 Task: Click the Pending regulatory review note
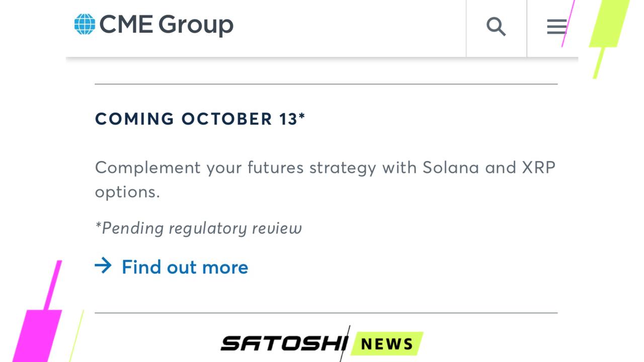coord(198,228)
